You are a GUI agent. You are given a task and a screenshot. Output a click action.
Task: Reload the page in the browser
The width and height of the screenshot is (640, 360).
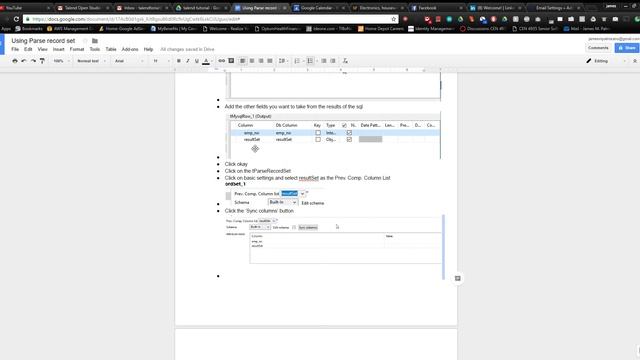pyautogui.click(x=16, y=19)
